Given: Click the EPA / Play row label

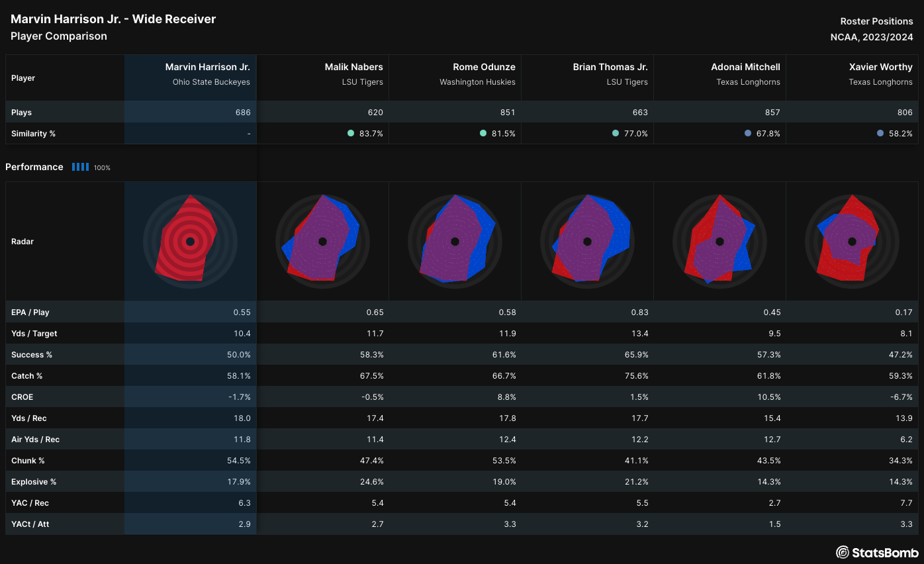Looking at the screenshot, I should [x=30, y=312].
